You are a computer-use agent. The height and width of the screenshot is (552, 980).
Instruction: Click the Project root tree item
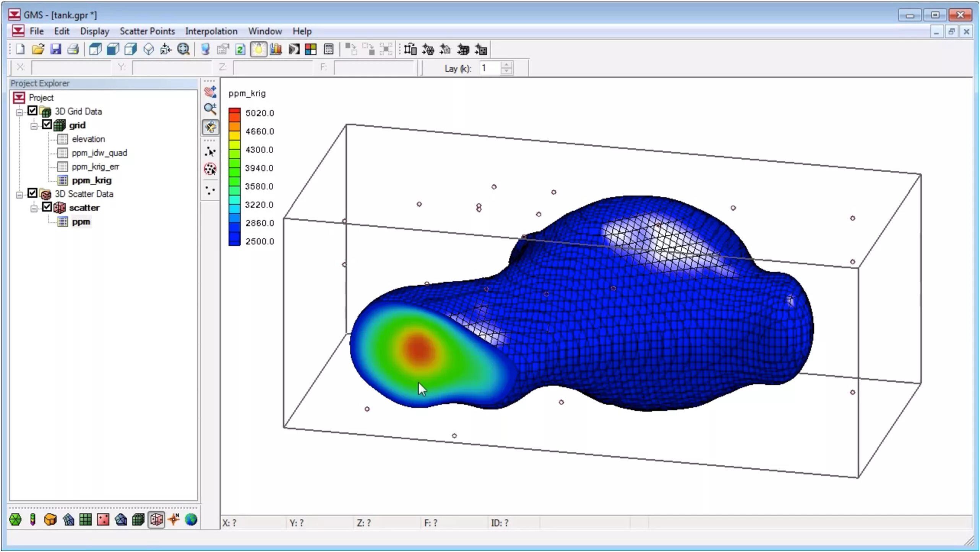pyautogui.click(x=41, y=98)
